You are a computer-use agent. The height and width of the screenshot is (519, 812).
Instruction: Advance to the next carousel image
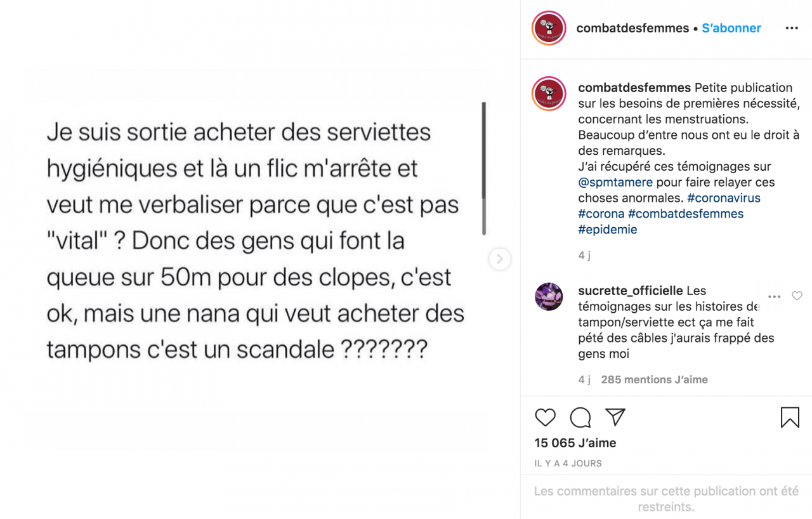click(x=499, y=259)
